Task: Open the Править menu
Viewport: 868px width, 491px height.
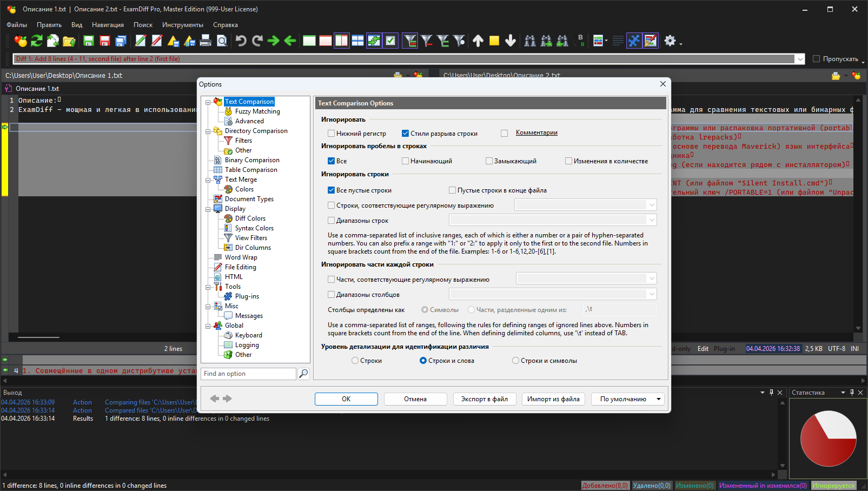Action: (x=49, y=25)
